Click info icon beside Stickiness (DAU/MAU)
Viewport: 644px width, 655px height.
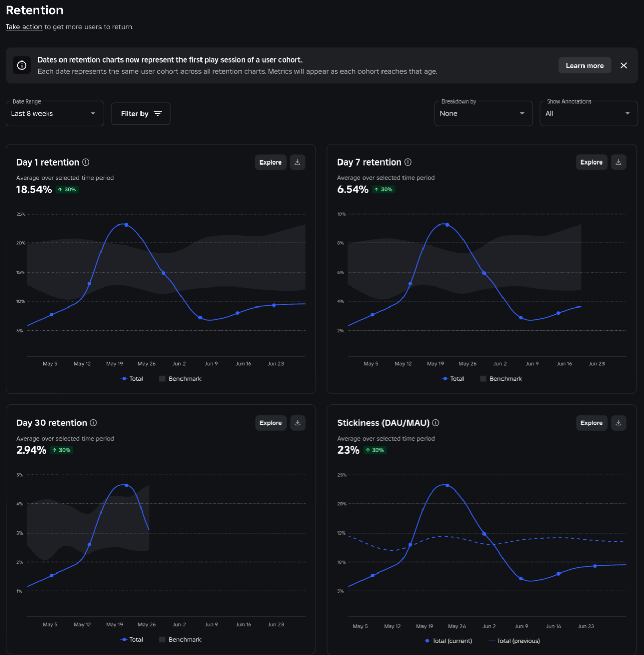click(x=436, y=423)
